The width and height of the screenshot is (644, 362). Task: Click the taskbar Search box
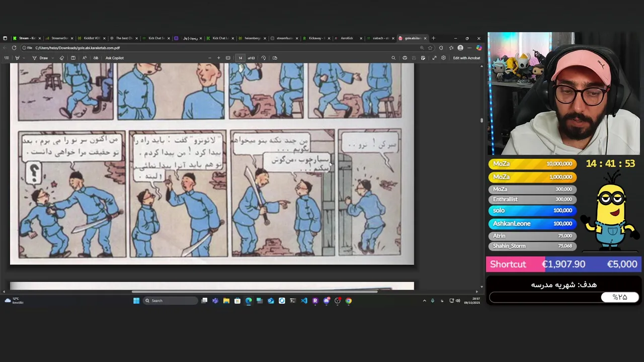170,301
